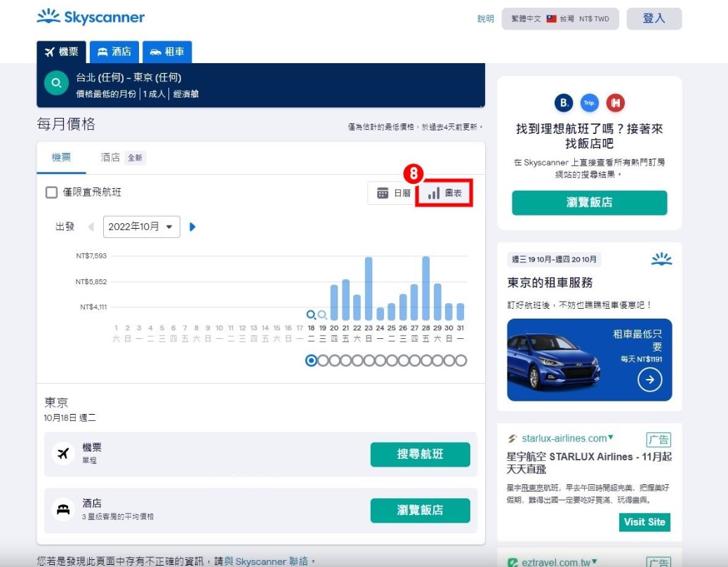
Task: Click the search magnifier icon in route bar
Action: pos(56,84)
